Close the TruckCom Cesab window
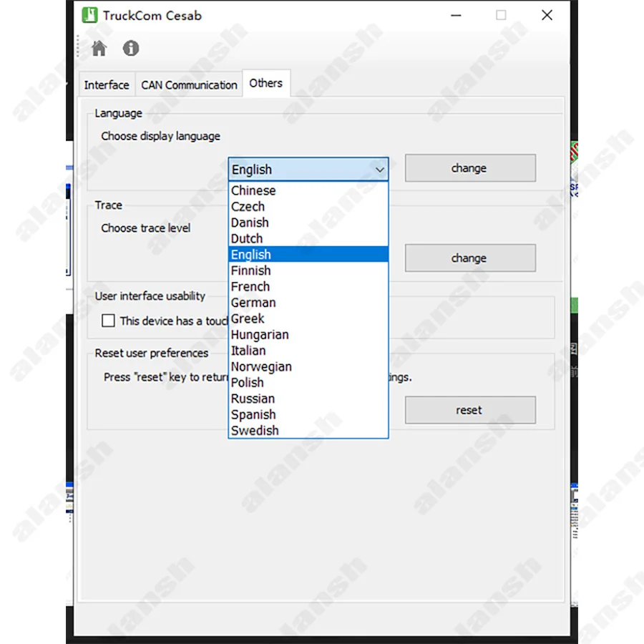Image resolution: width=644 pixels, height=644 pixels. 547,16
